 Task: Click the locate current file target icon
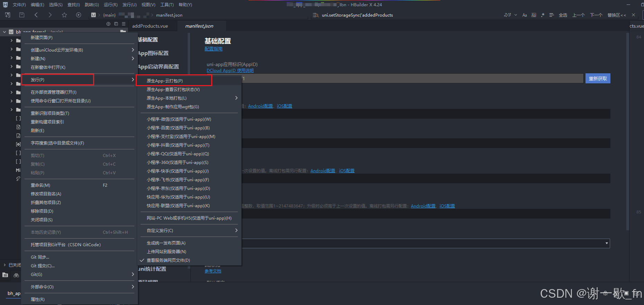[x=108, y=24]
